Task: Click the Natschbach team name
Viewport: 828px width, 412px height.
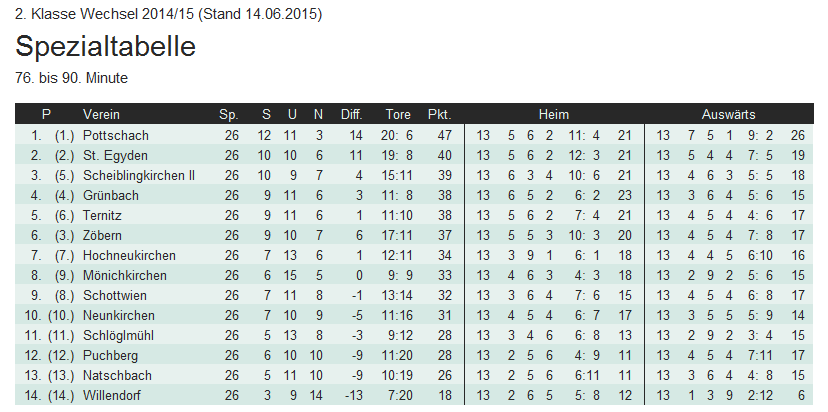Action: tap(116, 375)
